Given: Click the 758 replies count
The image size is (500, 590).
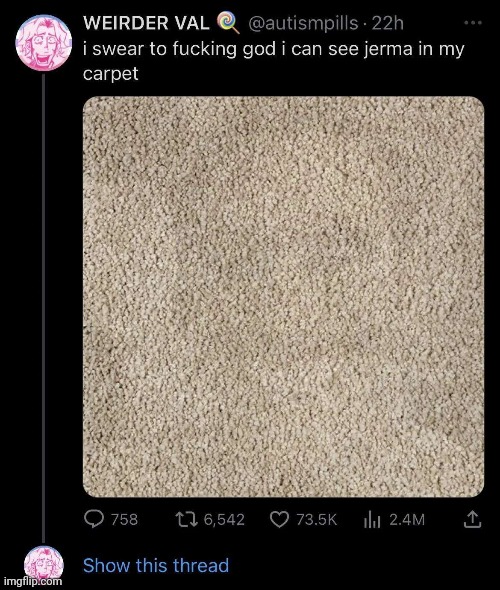Looking at the screenshot, I should pos(125,520).
